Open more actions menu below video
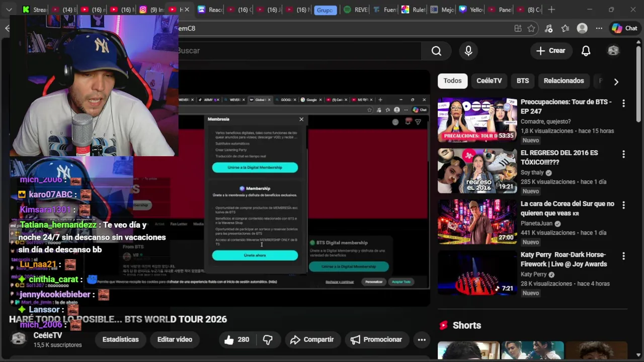Viewport: 644px width, 362px height. (x=422, y=340)
